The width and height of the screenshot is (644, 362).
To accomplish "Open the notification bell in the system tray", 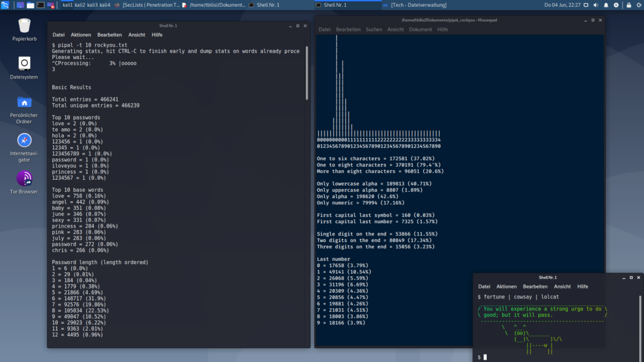I will coord(604,5).
